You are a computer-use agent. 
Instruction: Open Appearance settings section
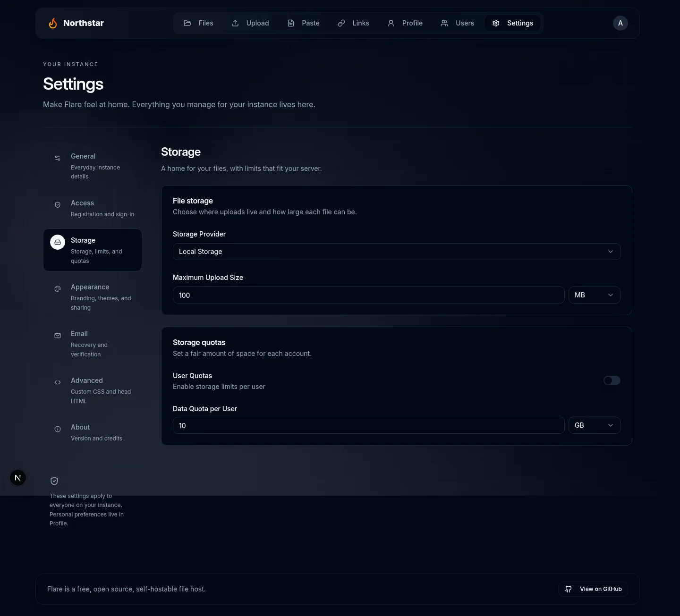(x=93, y=297)
